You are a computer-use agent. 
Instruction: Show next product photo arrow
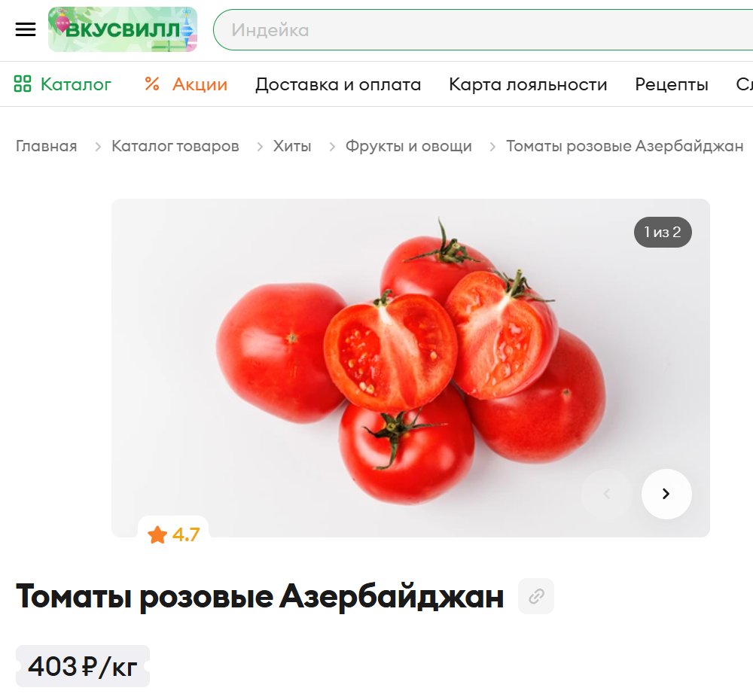tap(666, 494)
